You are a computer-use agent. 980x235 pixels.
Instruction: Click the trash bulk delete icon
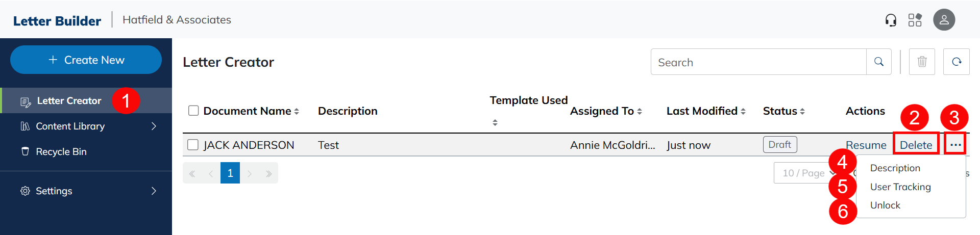(922, 62)
